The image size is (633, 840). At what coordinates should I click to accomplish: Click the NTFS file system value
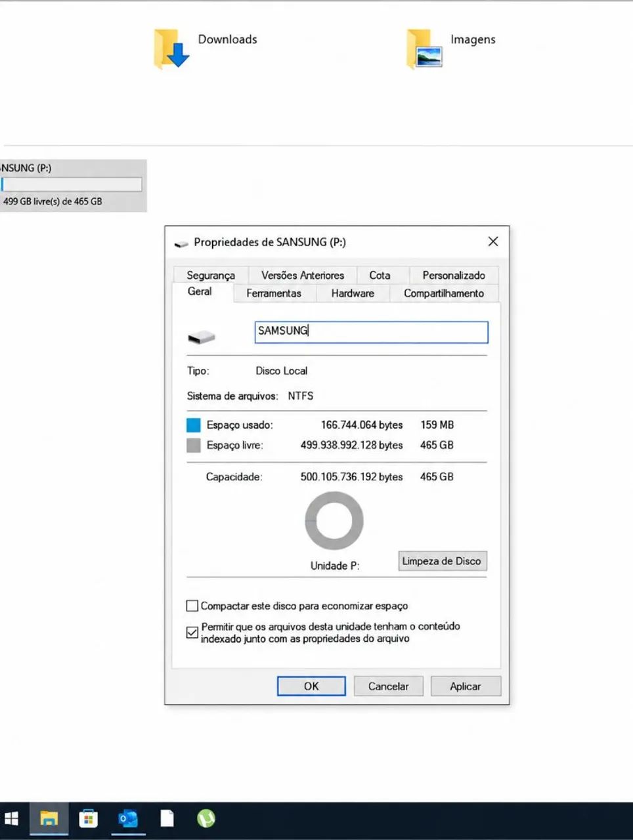tap(301, 396)
